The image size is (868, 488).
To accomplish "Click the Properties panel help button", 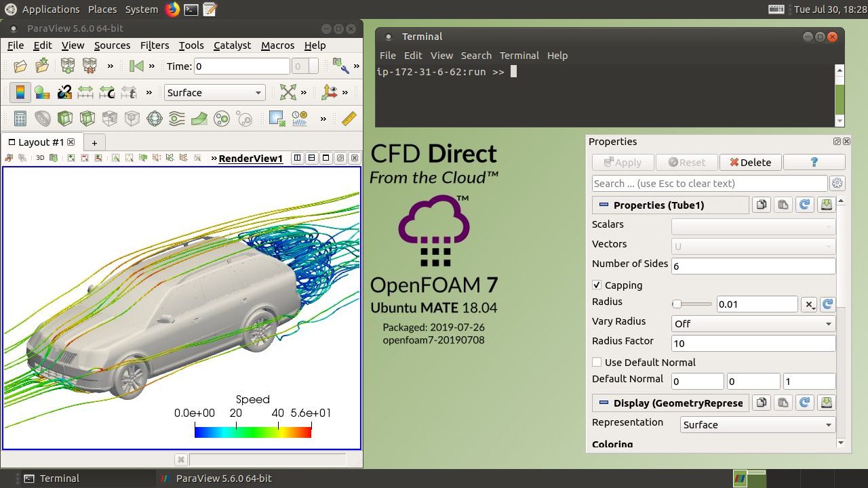I will pyautogui.click(x=814, y=162).
